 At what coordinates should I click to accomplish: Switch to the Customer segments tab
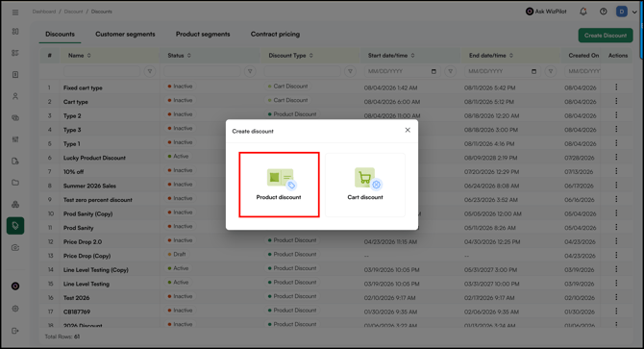click(x=125, y=34)
